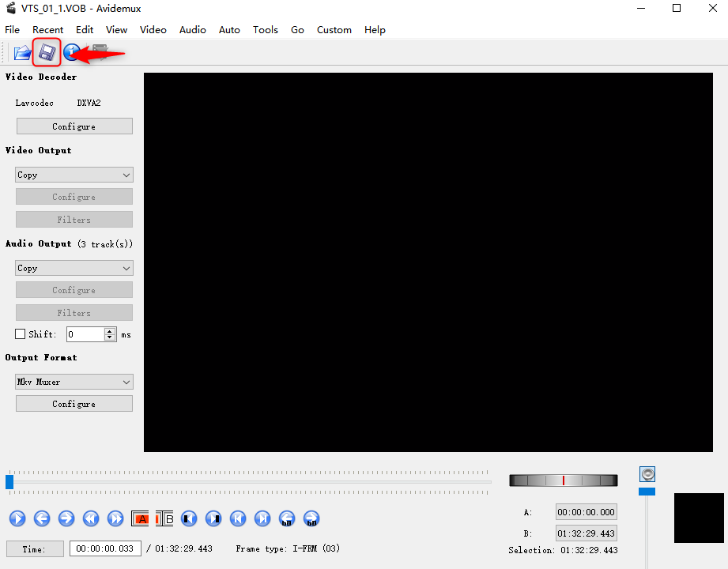Enable the audio Shift checkbox
This screenshot has width=728, height=569.
pyautogui.click(x=21, y=334)
